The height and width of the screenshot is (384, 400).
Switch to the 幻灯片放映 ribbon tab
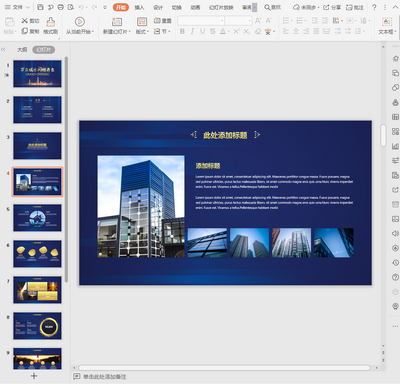click(x=221, y=7)
